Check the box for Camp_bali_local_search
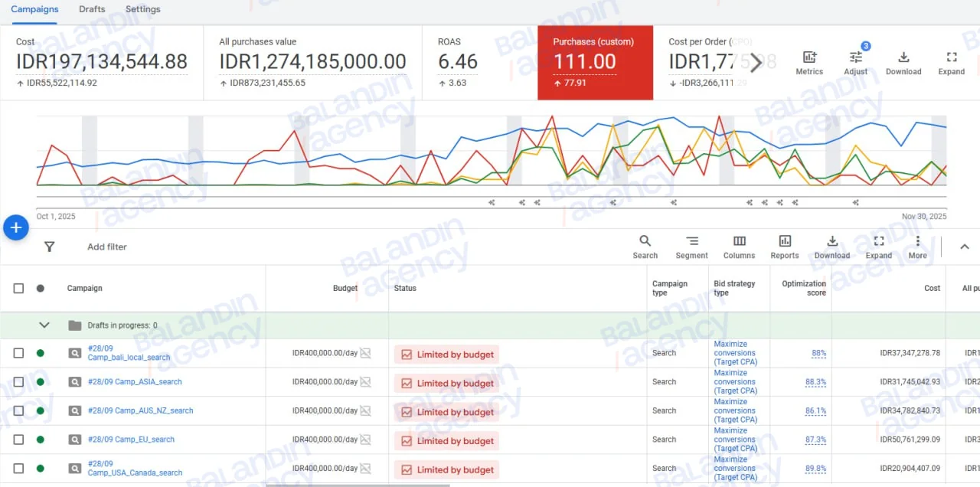Screen dimensions: 980x487 click(x=18, y=353)
